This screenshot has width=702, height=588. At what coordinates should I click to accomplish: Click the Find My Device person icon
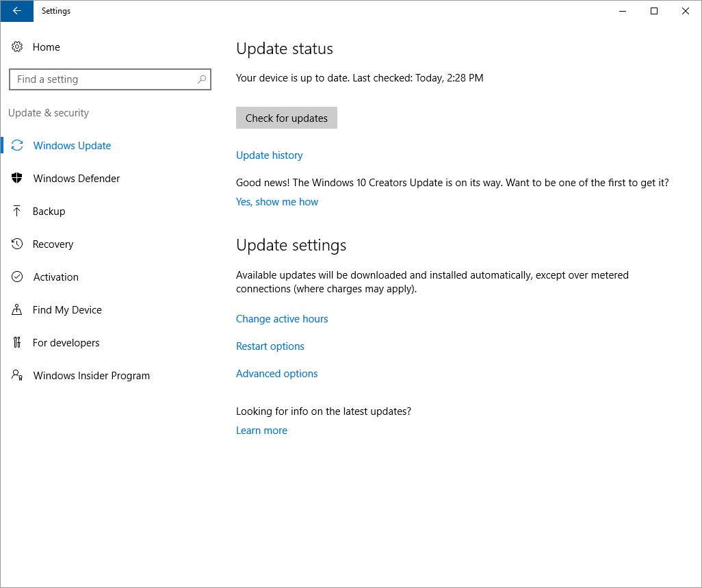coord(17,309)
